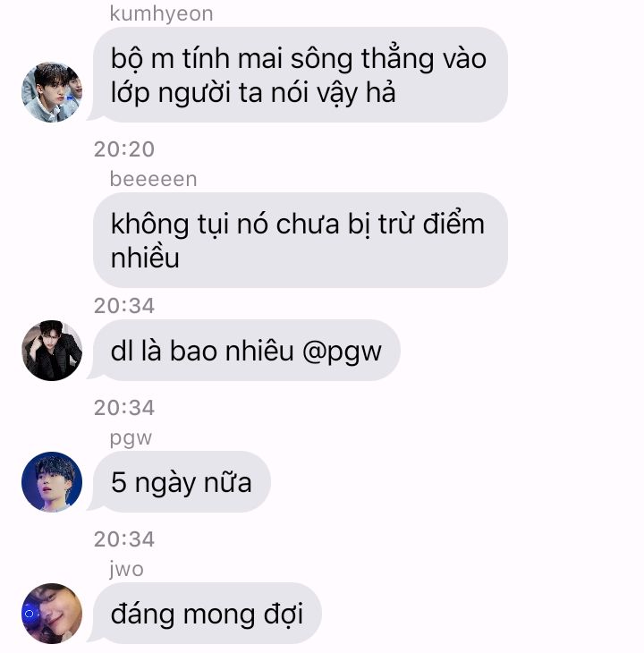644x653 pixels.
Task: Tap 'dl là bao nhiêu' message text
Action: 202,351
